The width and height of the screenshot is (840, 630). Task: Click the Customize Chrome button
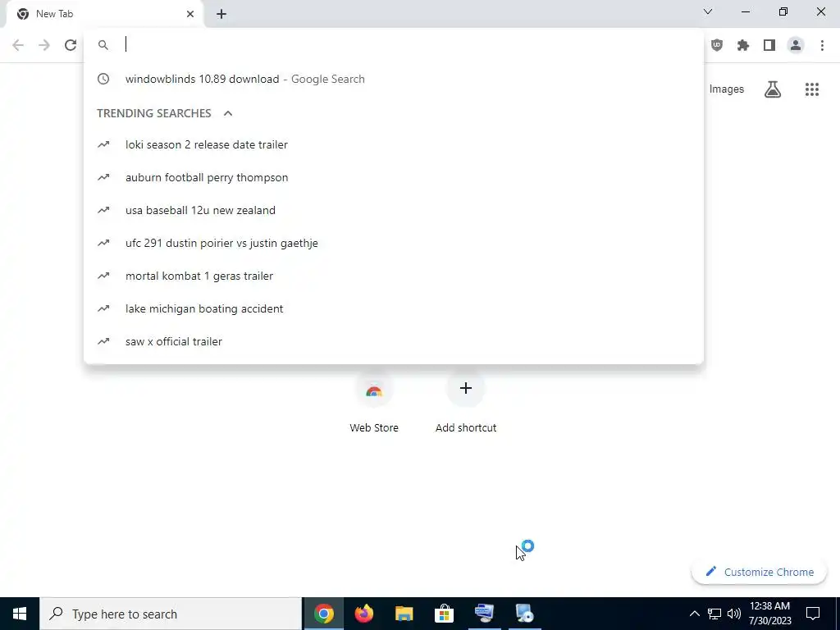(759, 572)
